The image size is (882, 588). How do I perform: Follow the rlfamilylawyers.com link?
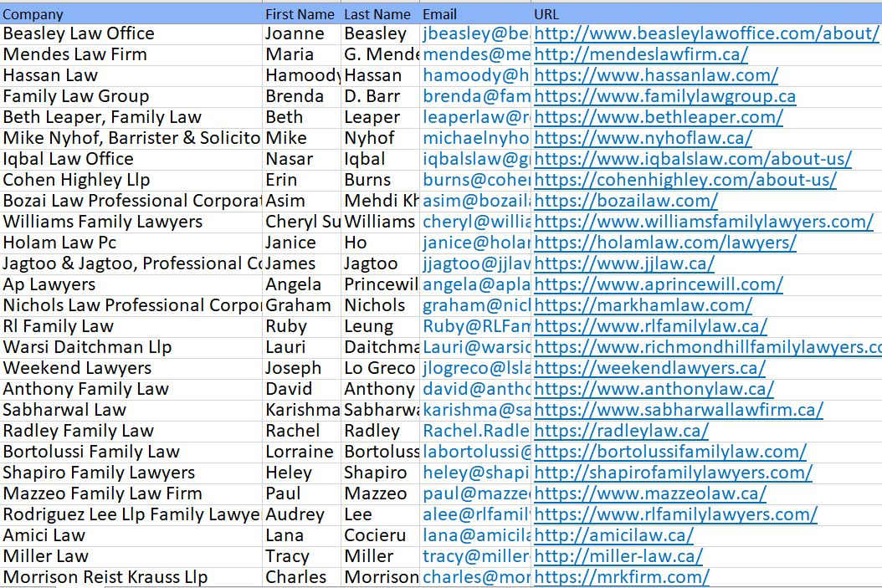[675, 514]
